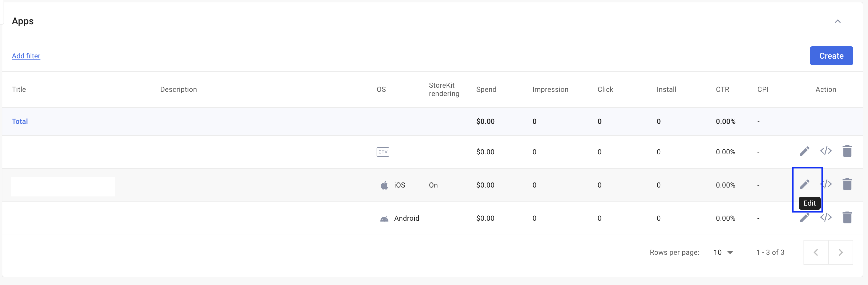Go to the next page of apps
The height and width of the screenshot is (285, 868).
(840, 252)
